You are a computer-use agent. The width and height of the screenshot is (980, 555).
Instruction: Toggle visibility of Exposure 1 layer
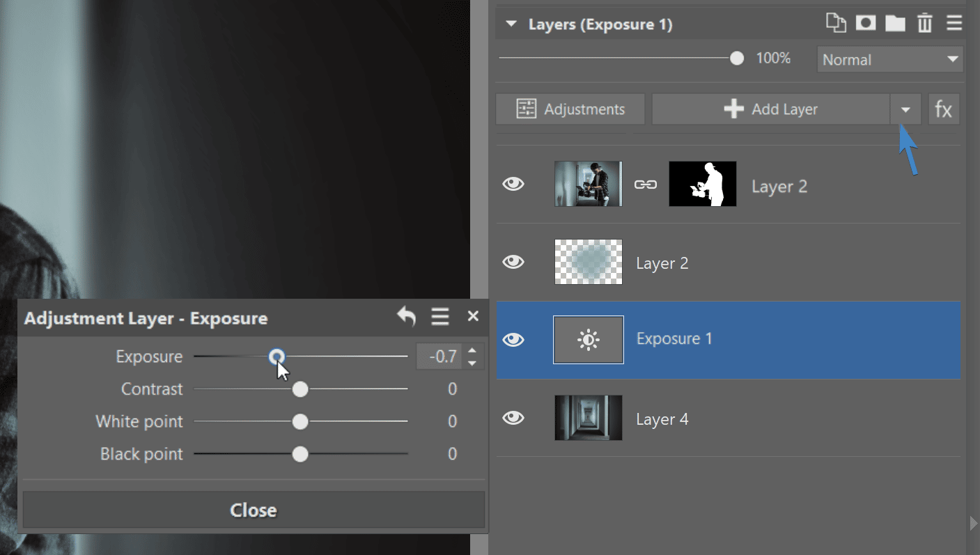coord(513,340)
